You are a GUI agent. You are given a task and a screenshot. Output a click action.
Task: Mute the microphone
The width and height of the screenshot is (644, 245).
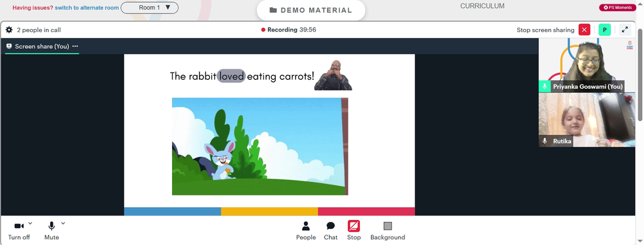tap(52, 231)
